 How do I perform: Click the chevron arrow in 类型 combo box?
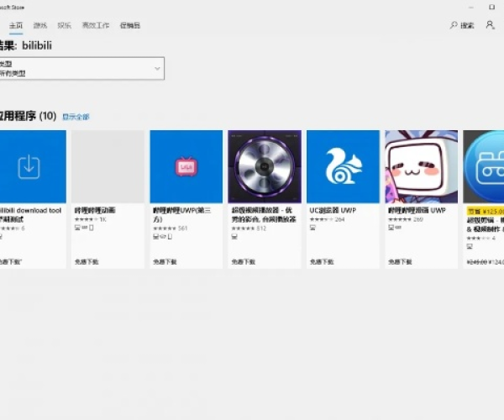(157, 68)
